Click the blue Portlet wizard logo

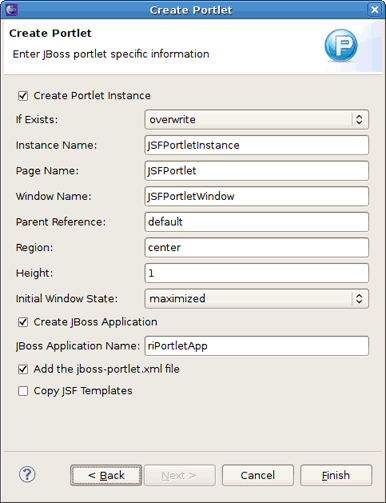341,45
